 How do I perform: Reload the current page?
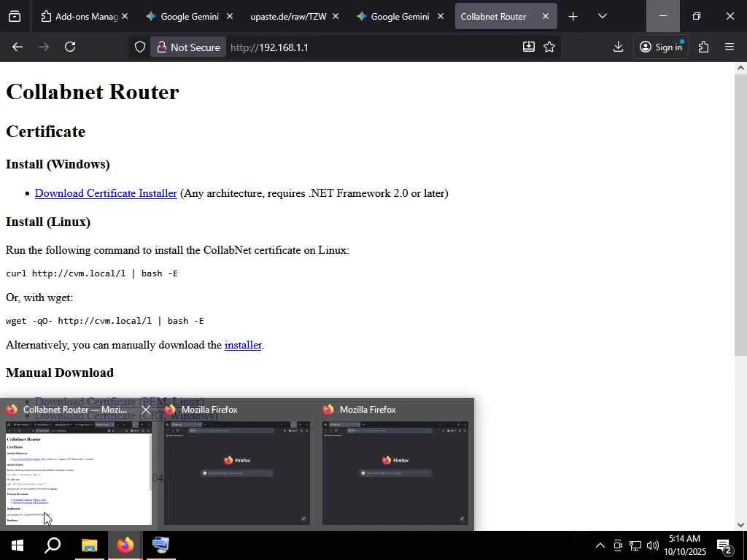(x=70, y=47)
